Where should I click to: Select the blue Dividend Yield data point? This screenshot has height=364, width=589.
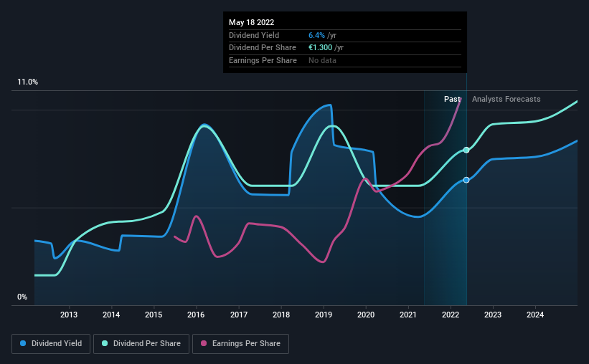[x=466, y=180]
